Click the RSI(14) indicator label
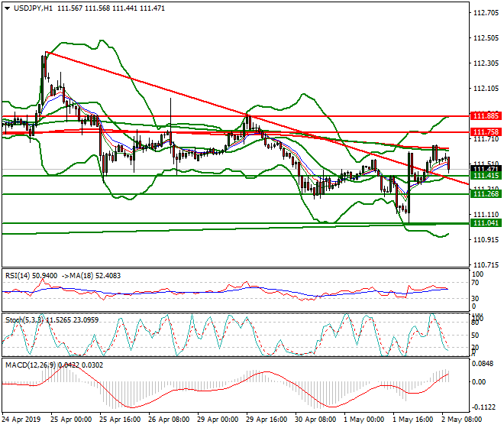Screen dimensions: 504x428 point(18,276)
